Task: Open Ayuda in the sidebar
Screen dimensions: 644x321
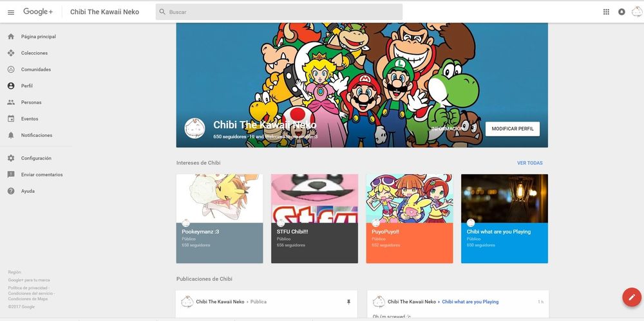Action: click(x=28, y=191)
